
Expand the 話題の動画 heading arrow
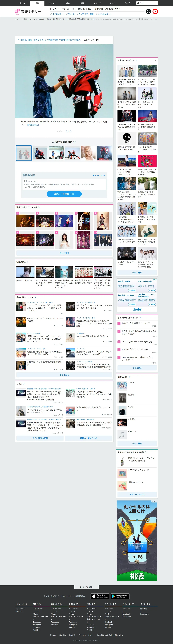click(x=28, y=262)
